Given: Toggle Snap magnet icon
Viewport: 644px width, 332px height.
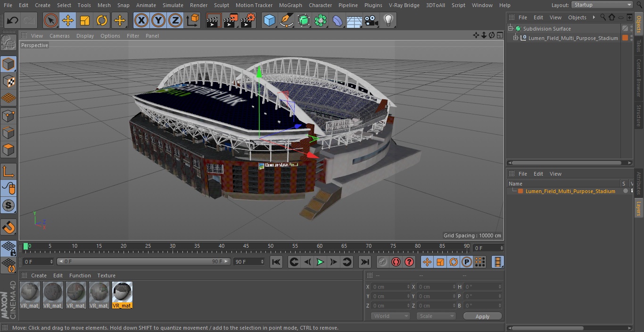Looking at the screenshot, I should point(8,227).
